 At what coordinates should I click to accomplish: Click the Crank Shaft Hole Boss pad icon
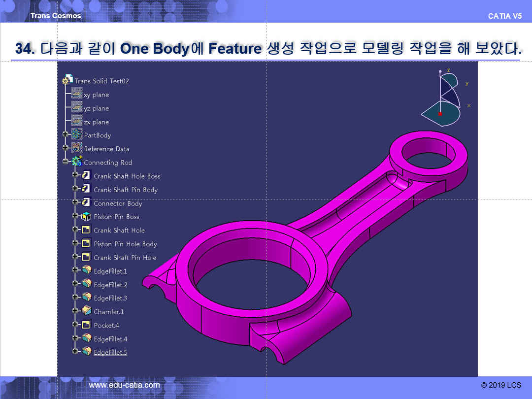pos(86,176)
